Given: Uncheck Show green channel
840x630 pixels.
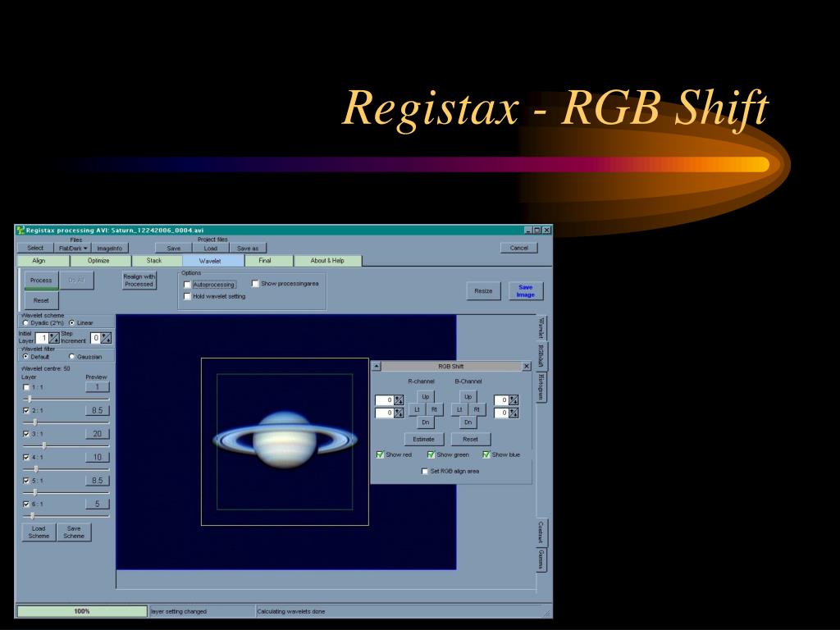Looking at the screenshot, I should click(x=431, y=454).
